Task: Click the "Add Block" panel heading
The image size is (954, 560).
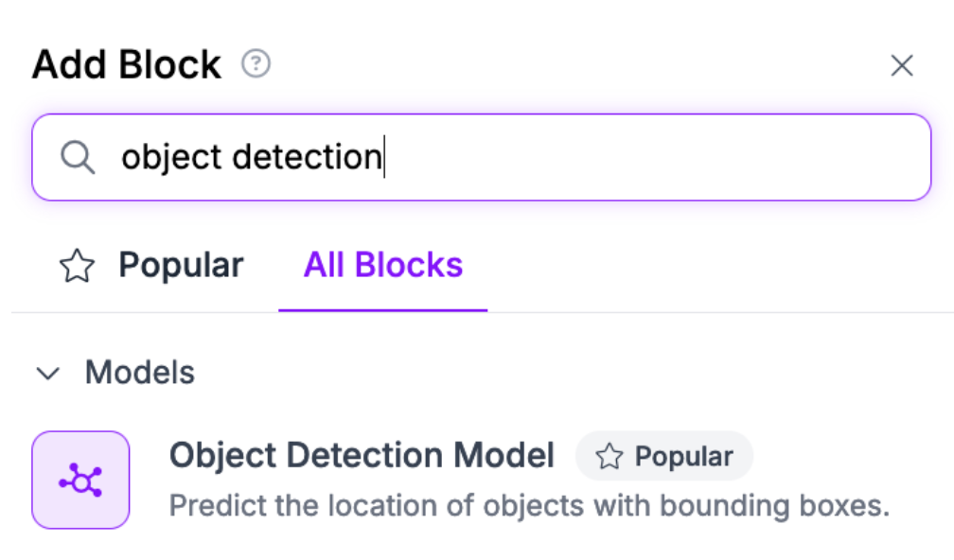Action: click(127, 65)
